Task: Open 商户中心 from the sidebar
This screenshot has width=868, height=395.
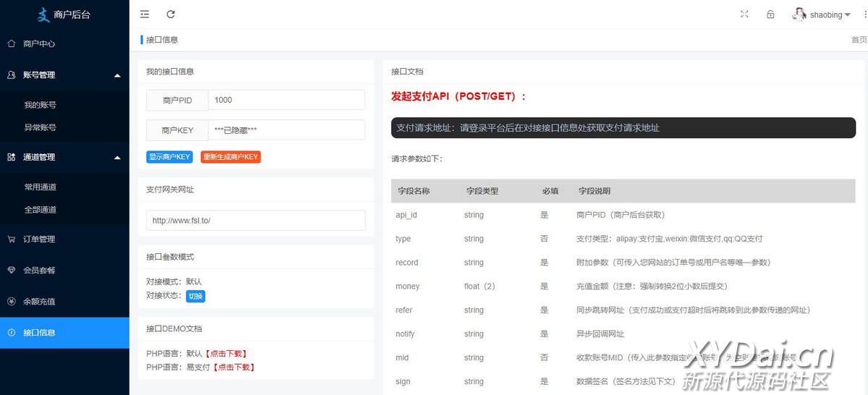Action: (39, 43)
